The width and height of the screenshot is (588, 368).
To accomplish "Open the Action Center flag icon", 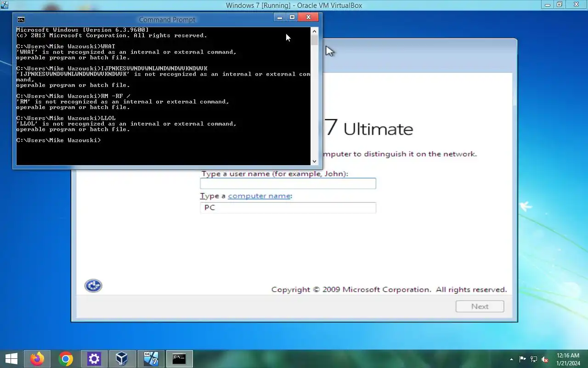I will click(523, 359).
